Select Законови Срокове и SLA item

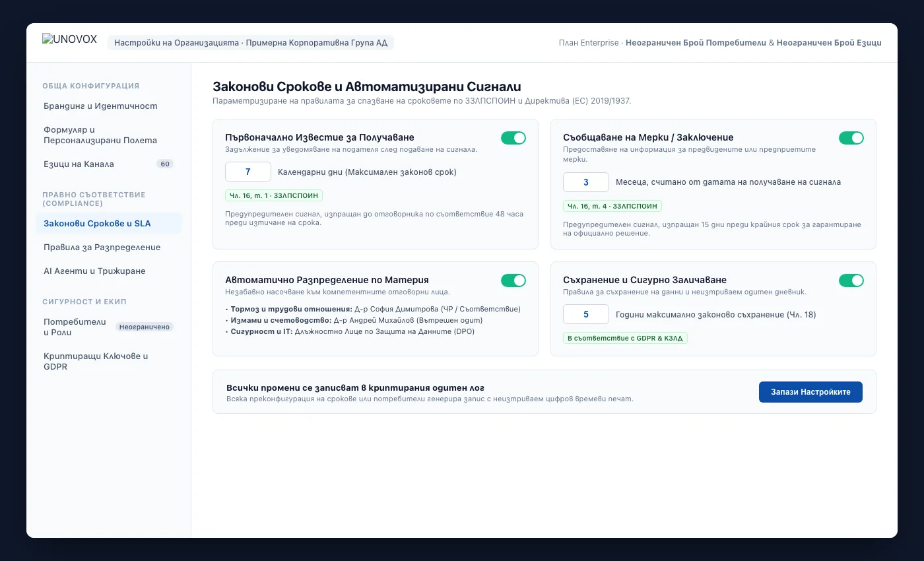click(109, 223)
